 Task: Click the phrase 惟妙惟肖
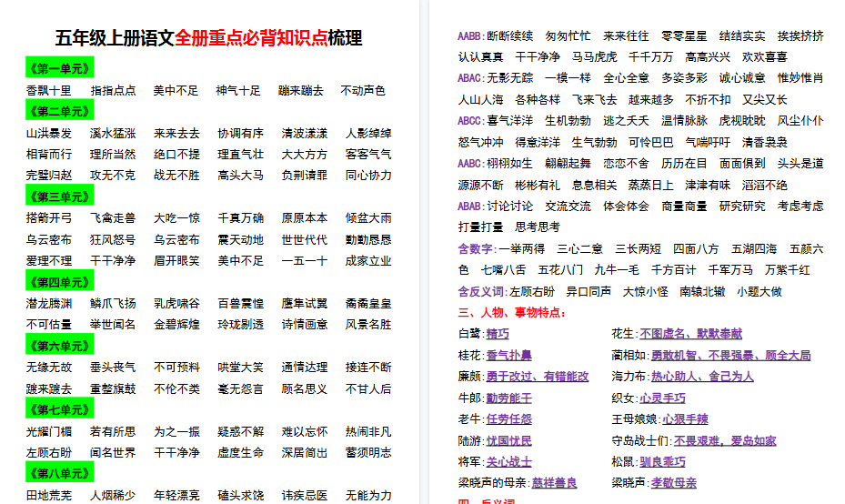click(800, 78)
